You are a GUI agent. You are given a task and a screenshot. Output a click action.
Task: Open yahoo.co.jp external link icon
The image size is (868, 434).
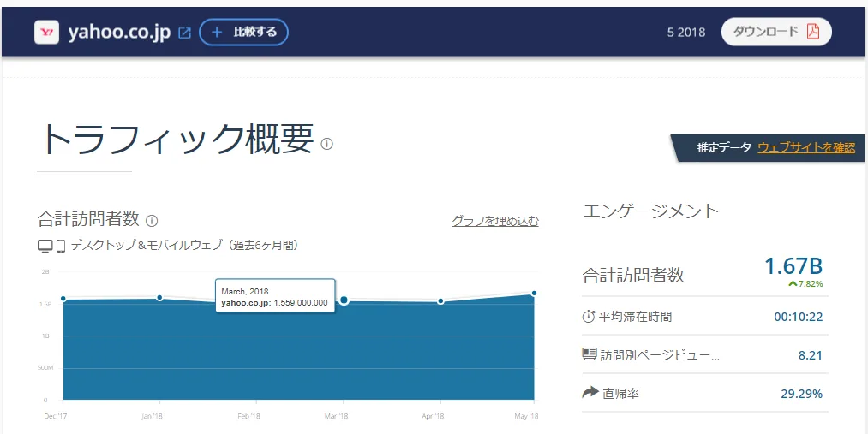coord(184,33)
